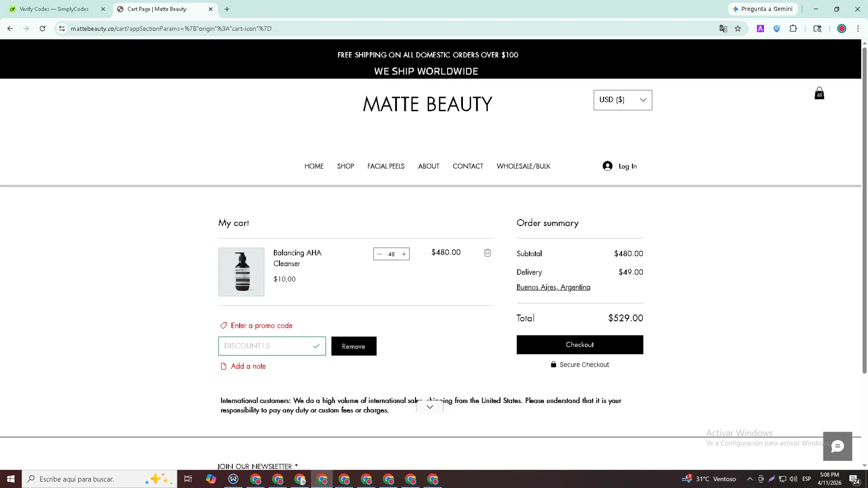Close the Verify Codes — SimplyCodes tab
Viewport: 868px width, 488px height.
click(103, 9)
